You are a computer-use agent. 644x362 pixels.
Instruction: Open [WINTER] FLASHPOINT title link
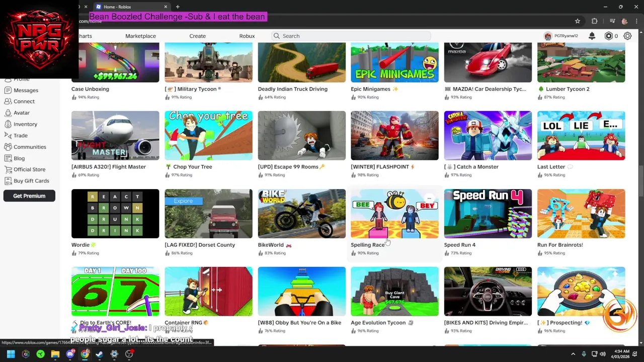point(383,167)
